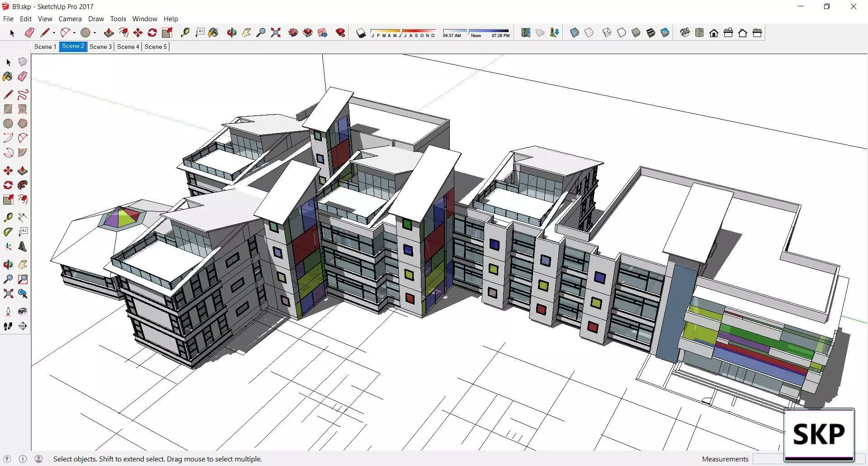Image resolution: width=868 pixels, height=466 pixels.
Task: Select the Rotate tool in top toolbar
Action: pos(152,33)
